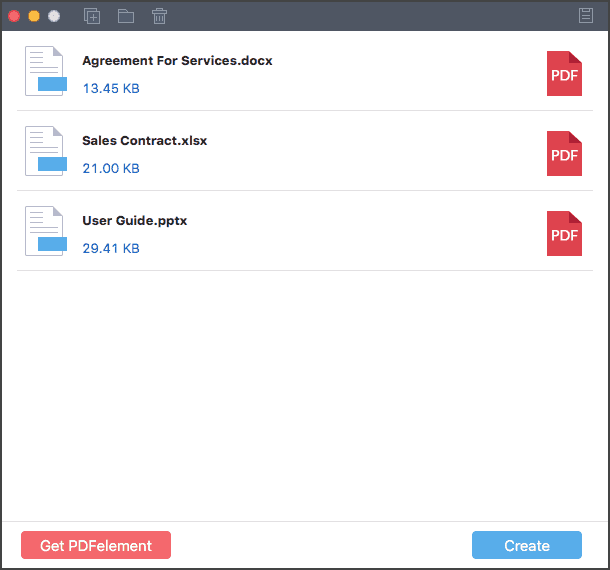Click document icon for Sales Contract.xlsx
Image resolution: width=610 pixels, height=570 pixels.
[46, 151]
